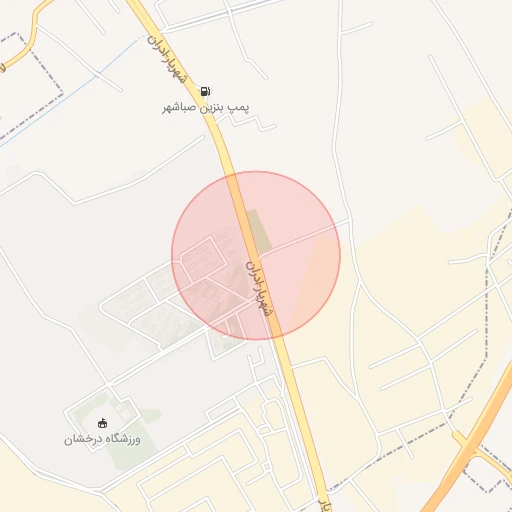The width and height of the screenshot is (512, 512).
Task: Click the residential blocks west of the red circle
Action: [x=147, y=305]
